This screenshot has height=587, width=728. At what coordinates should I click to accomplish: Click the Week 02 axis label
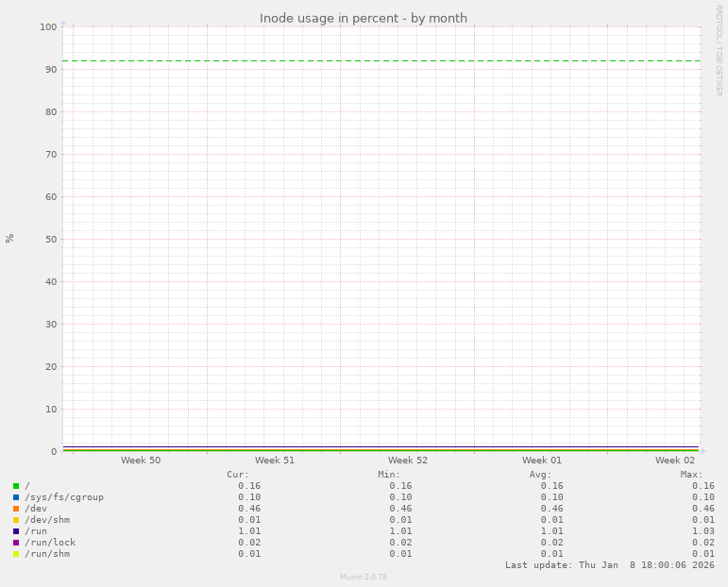coord(674,460)
